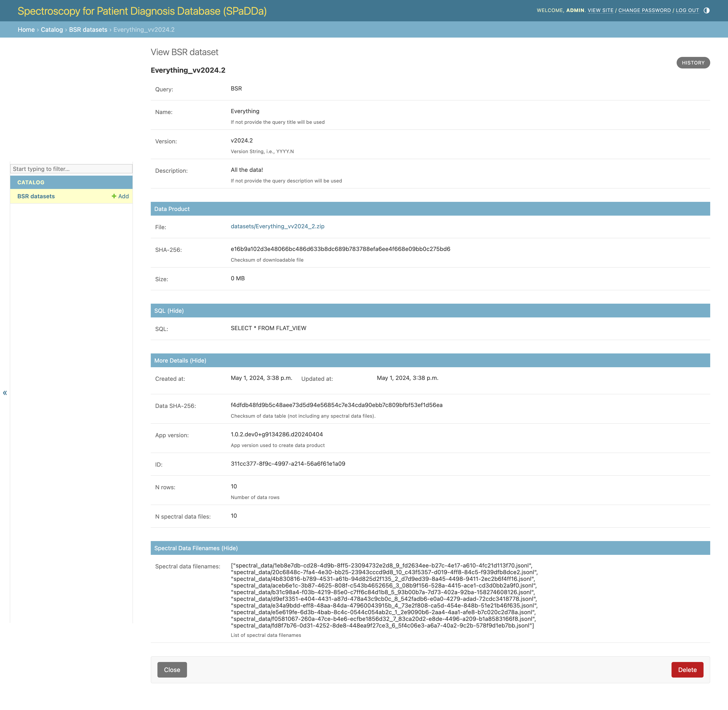
Task: Toggle the light/dark theme icon
Action: [706, 10]
